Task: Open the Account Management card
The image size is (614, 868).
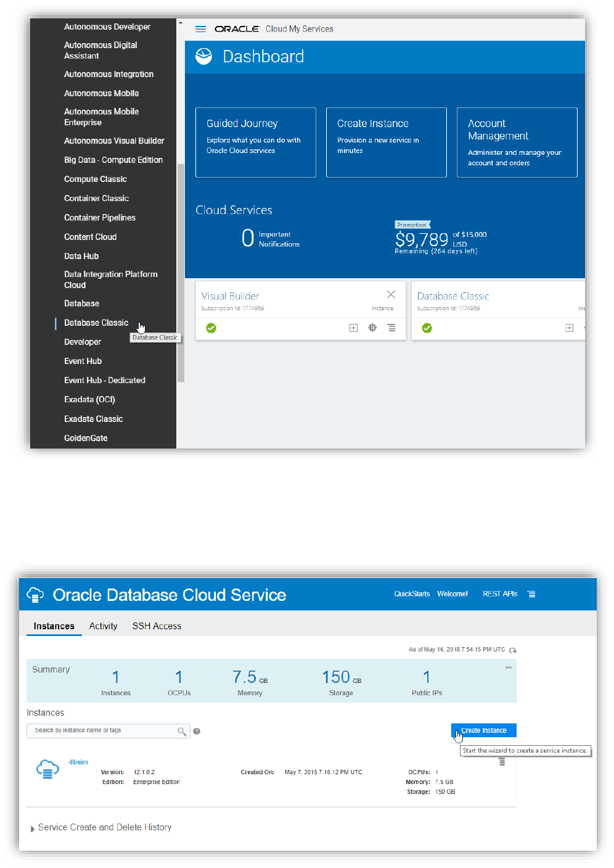Action: click(x=517, y=143)
